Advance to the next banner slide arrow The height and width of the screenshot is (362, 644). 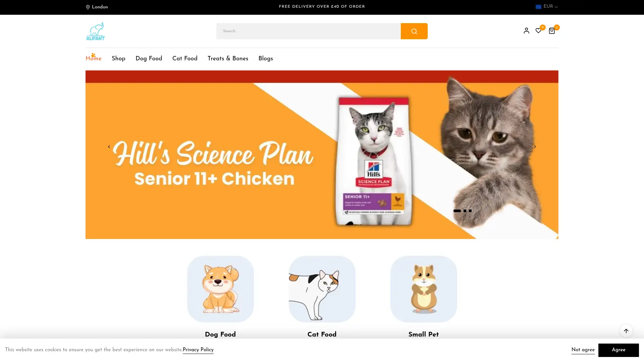pyautogui.click(x=535, y=147)
